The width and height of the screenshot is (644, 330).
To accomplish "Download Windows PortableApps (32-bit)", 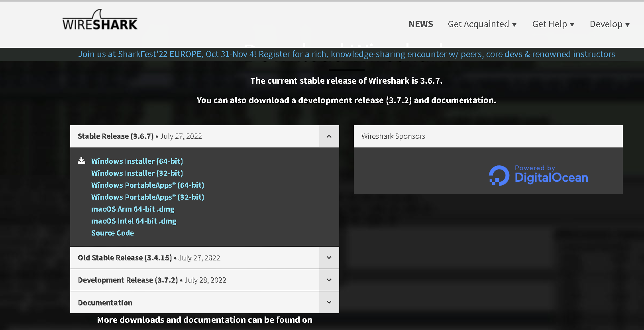I will (147, 197).
